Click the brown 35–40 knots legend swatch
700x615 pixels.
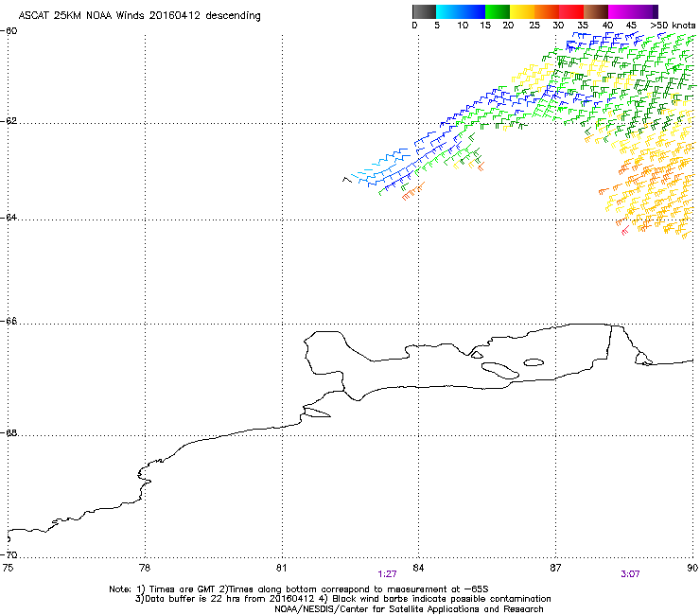(x=596, y=11)
